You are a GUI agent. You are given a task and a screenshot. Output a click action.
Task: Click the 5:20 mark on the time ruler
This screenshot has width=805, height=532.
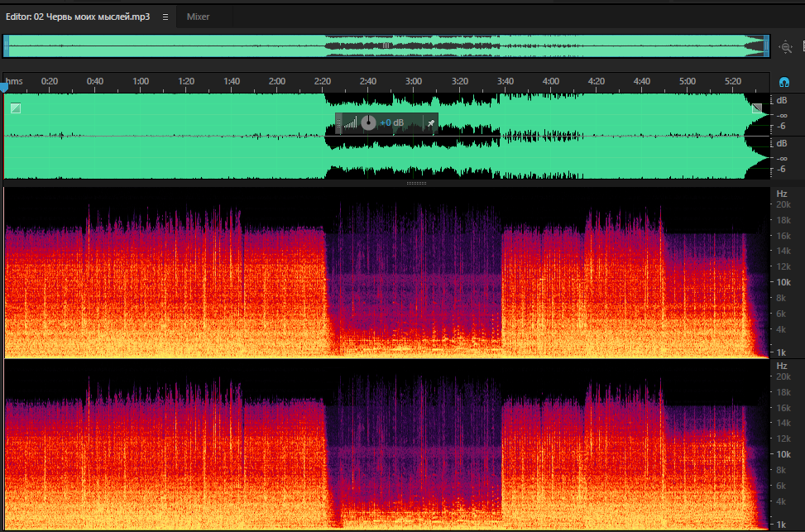733,81
